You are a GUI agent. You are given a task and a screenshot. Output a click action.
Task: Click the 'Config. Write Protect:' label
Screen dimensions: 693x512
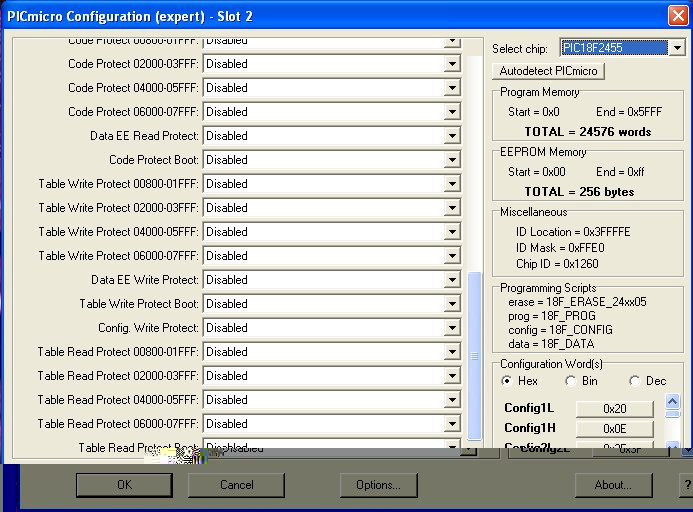pos(148,328)
